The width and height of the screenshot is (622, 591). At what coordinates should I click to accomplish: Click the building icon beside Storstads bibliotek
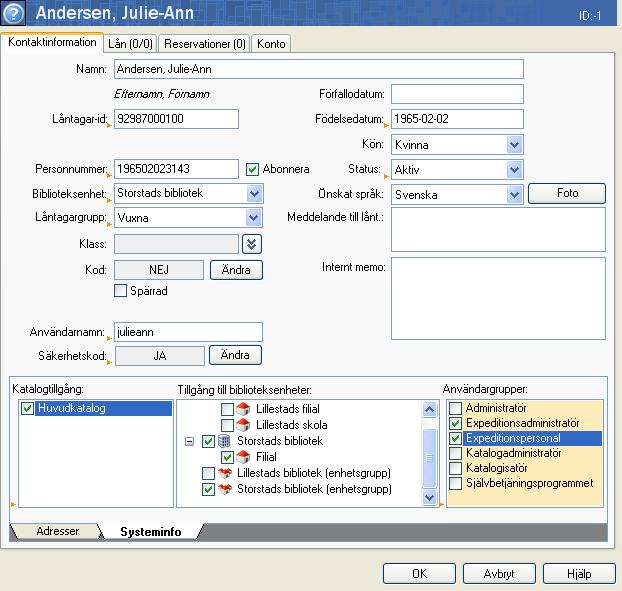pyautogui.click(x=224, y=441)
